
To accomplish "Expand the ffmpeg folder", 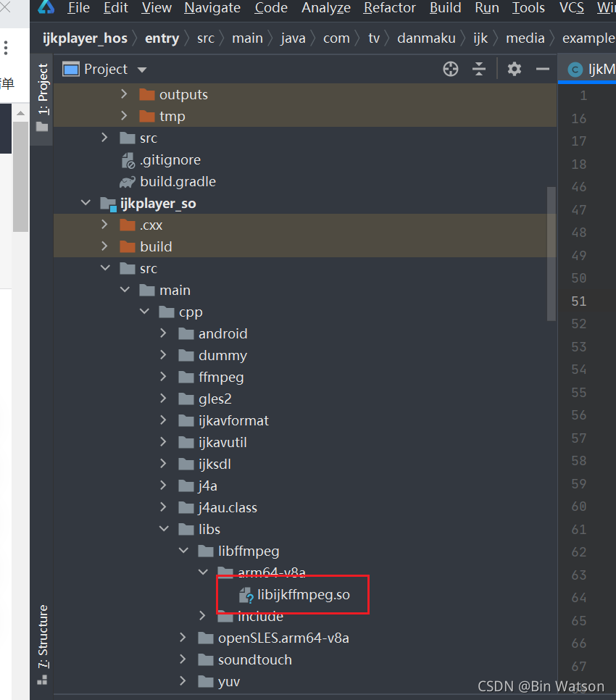I will point(163,377).
